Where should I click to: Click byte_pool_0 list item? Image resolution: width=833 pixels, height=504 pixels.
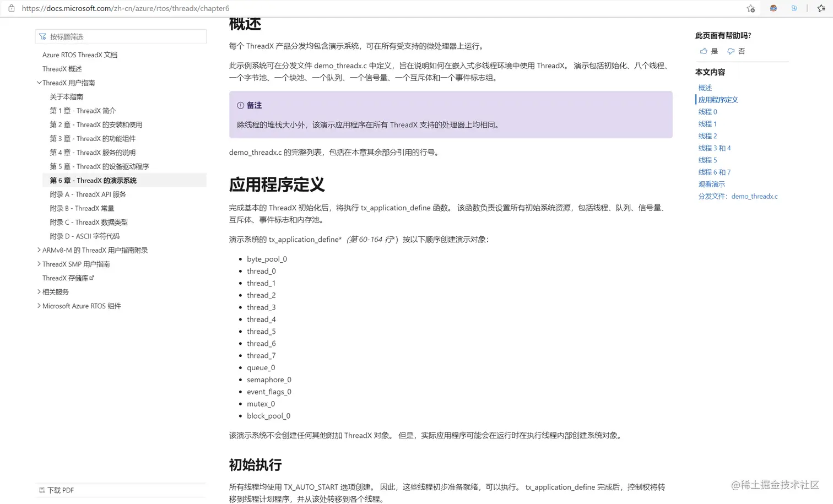point(267,259)
